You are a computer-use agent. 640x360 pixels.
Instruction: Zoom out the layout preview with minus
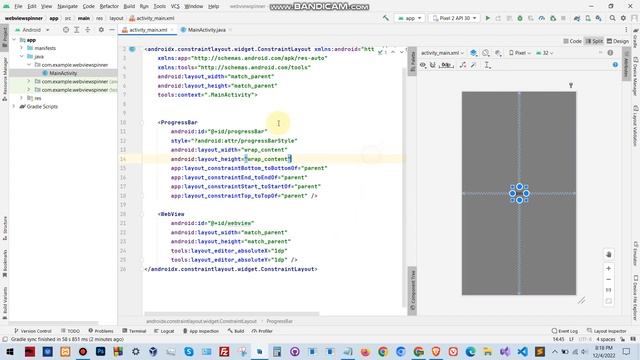609,280
